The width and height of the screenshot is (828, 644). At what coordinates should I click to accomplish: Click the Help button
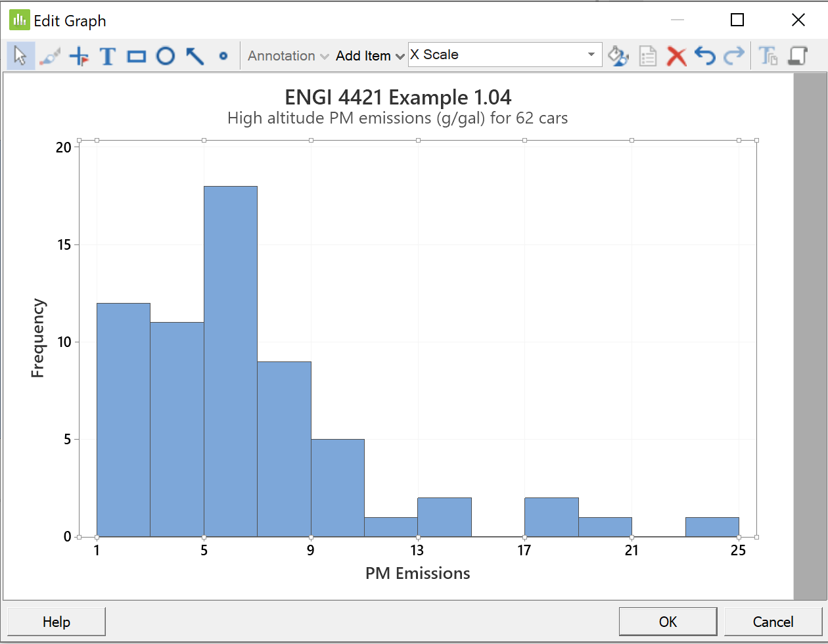pos(57,622)
